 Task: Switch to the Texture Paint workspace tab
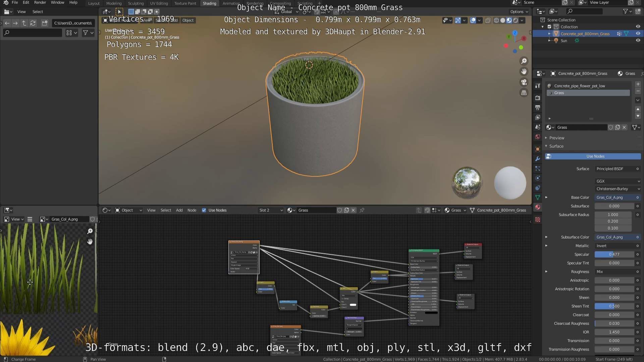[x=185, y=3]
